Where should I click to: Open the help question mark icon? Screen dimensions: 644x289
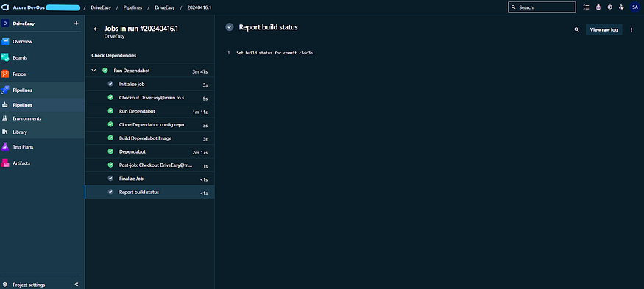coord(610,7)
